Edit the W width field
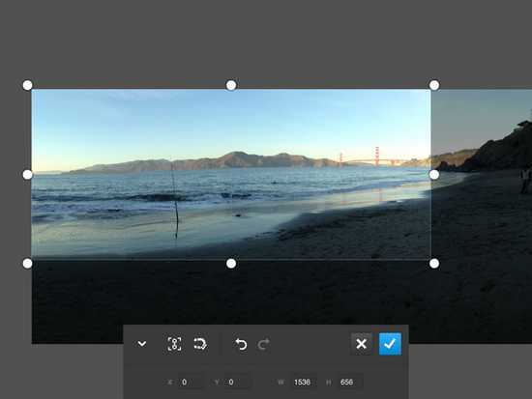 [304, 382]
